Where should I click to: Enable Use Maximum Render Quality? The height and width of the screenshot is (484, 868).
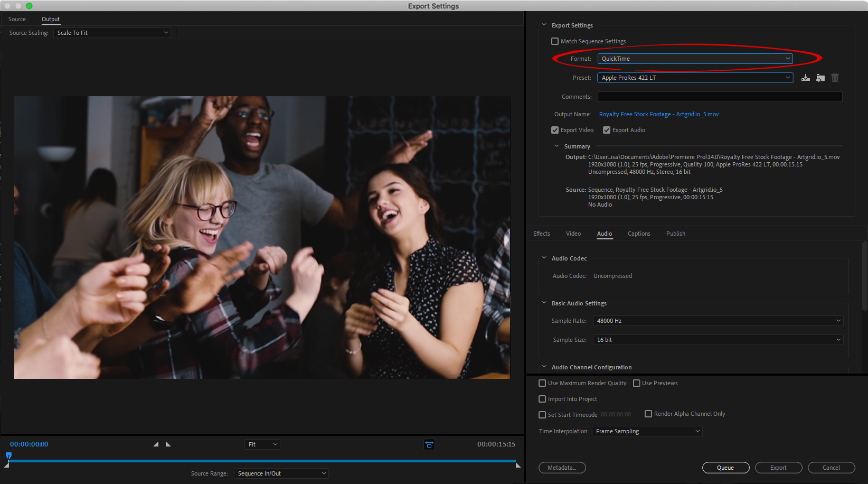click(542, 383)
